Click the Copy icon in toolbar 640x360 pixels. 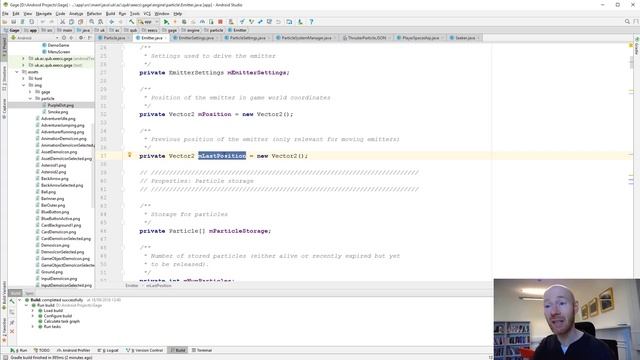[71, 22]
